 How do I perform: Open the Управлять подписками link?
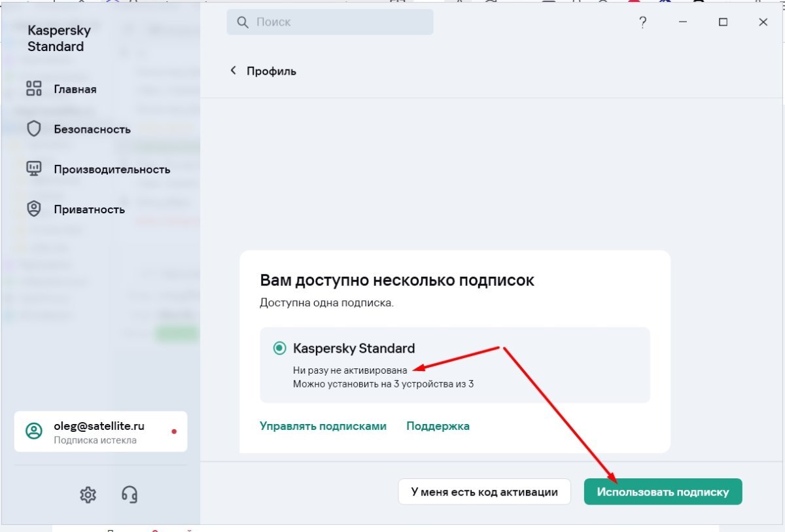point(323,426)
